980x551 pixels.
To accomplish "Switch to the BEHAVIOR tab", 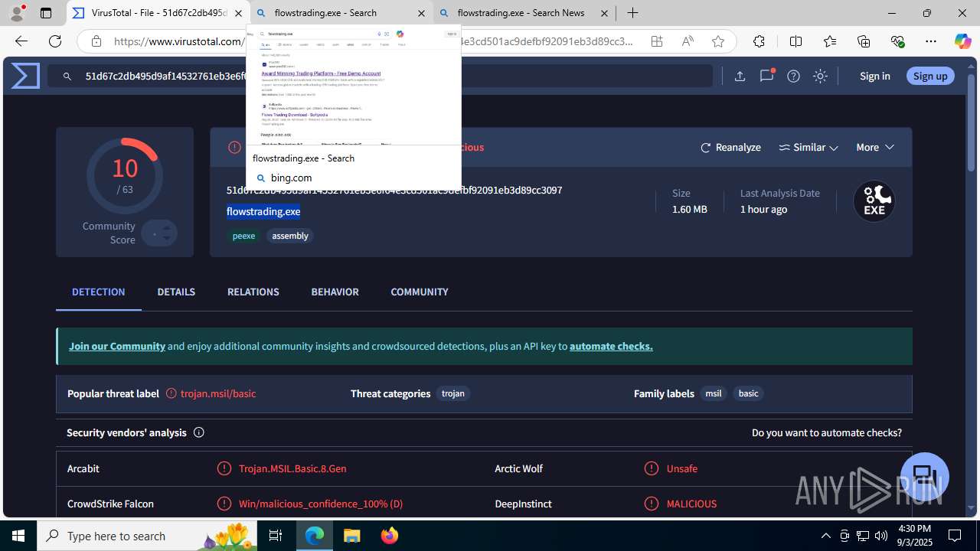I will (335, 292).
